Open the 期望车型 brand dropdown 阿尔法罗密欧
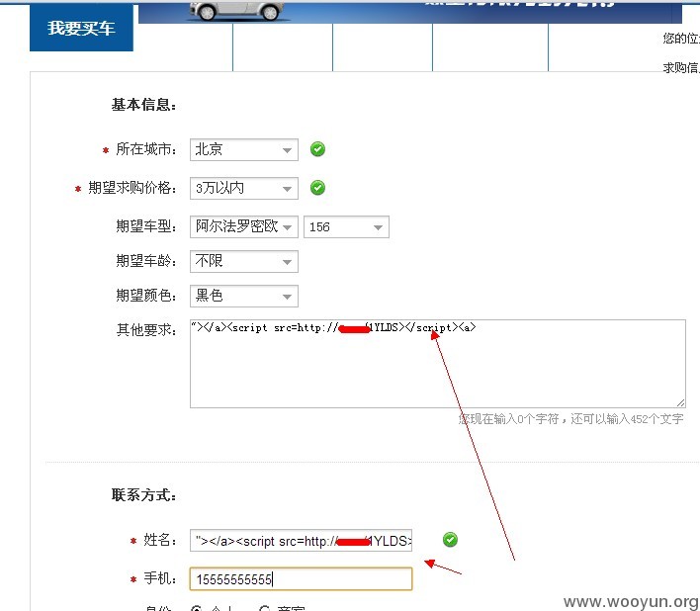The height and width of the screenshot is (611, 700). 244,226
